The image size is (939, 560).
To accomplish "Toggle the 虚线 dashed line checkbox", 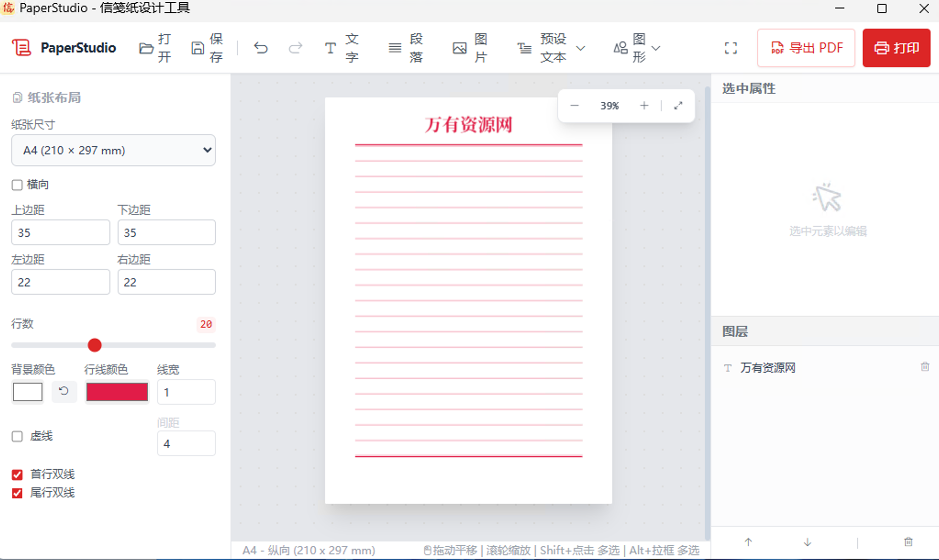I will click(17, 436).
